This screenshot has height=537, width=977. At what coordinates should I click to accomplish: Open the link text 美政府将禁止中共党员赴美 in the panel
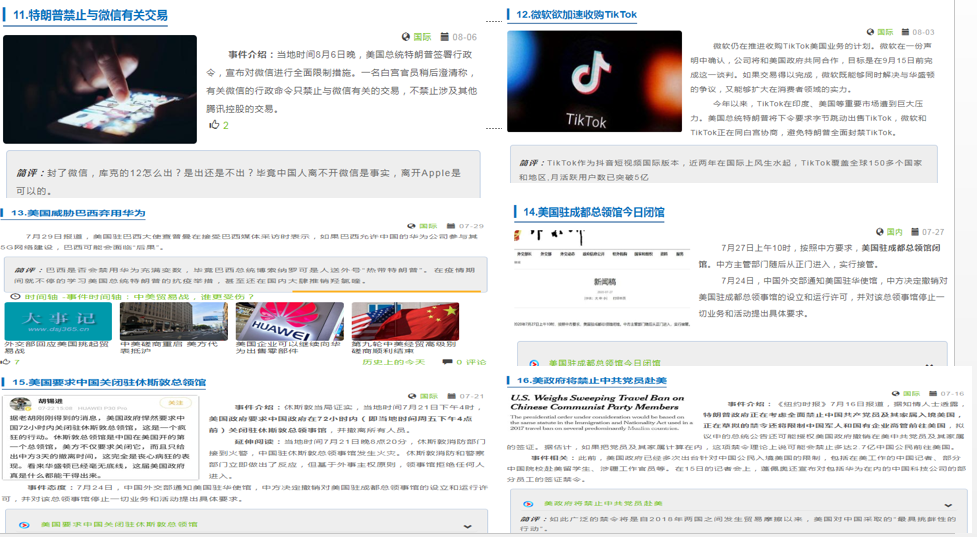(603, 503)
